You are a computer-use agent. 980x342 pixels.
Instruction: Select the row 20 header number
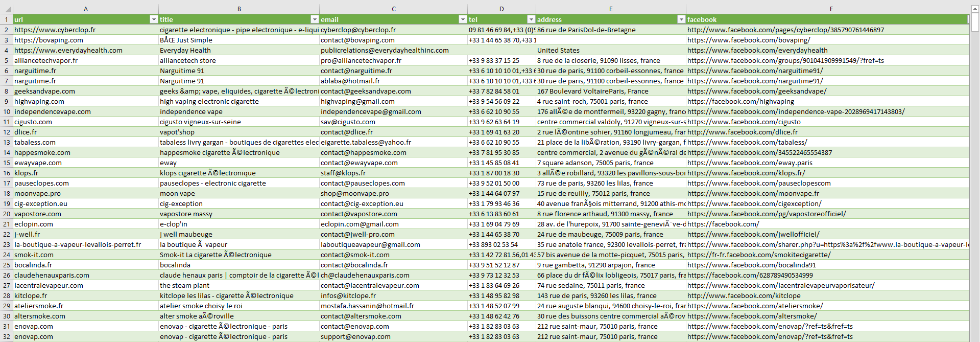(x=6, y=214)
